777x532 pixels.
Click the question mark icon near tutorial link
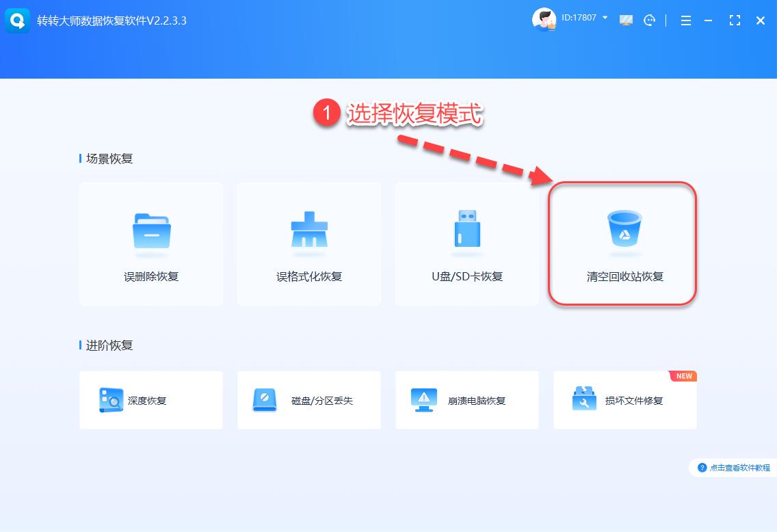coord(703,468)
